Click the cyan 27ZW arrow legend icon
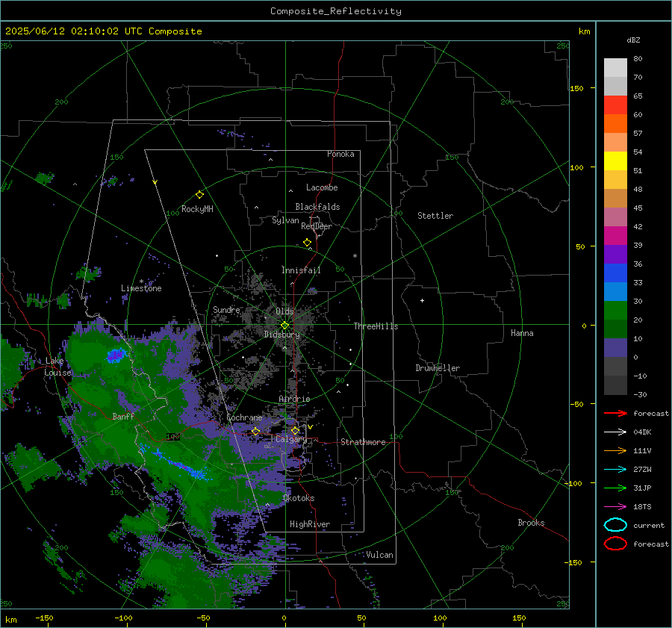672x628 pixels. tap(615, 470)
